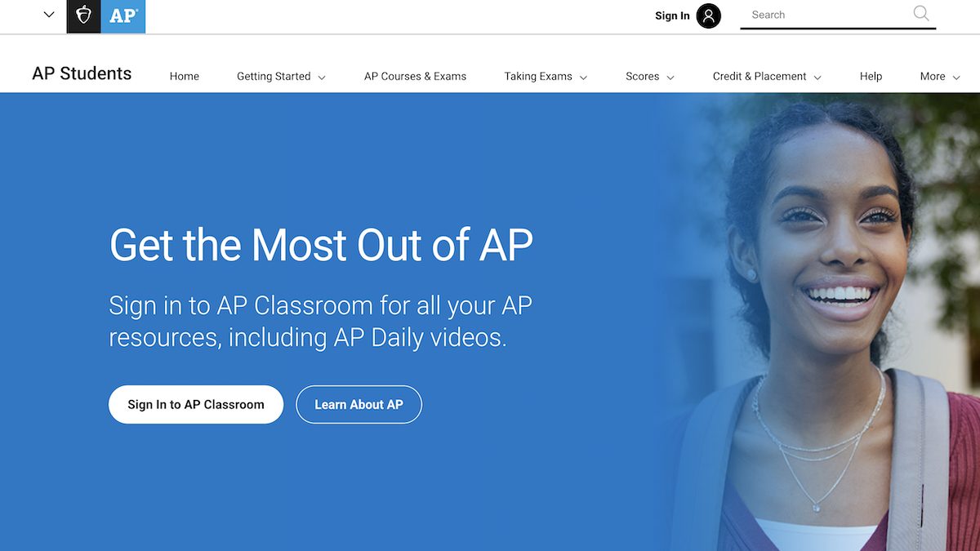The height and width of the screenshot is (551, 980).
Task: Open the AP logo homepage link
Action: coord(124,16)
